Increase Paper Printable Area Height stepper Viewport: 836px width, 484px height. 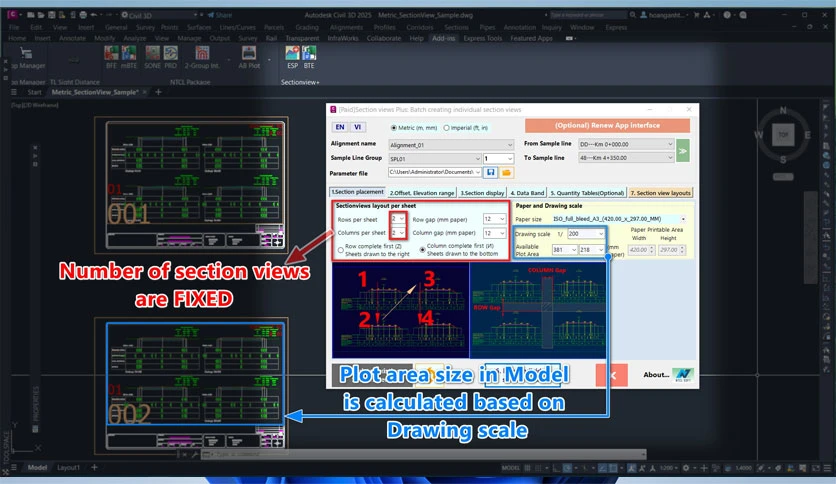[x=682, y=248]
